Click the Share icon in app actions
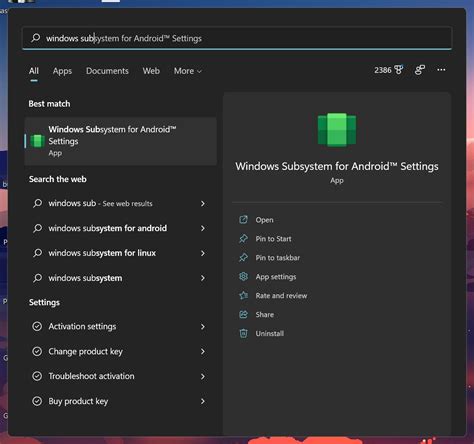Screen dimensions: 474x444 (x=243, y=314)
